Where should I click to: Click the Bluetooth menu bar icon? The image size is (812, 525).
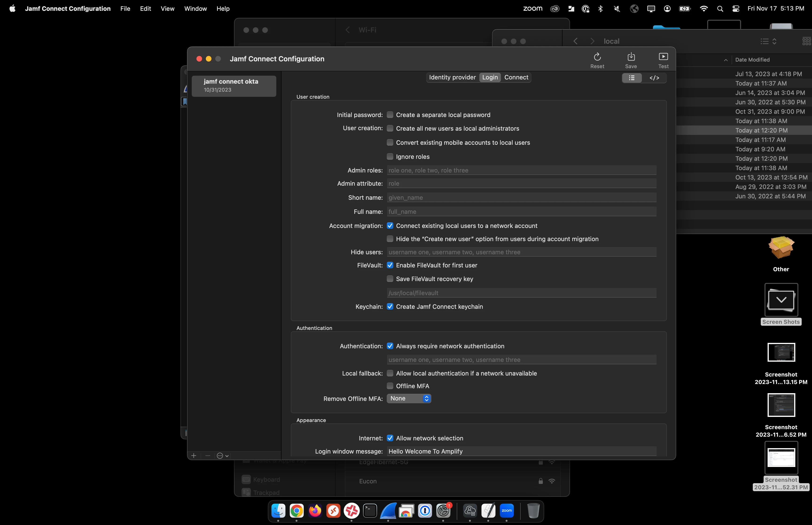point(600,8)
